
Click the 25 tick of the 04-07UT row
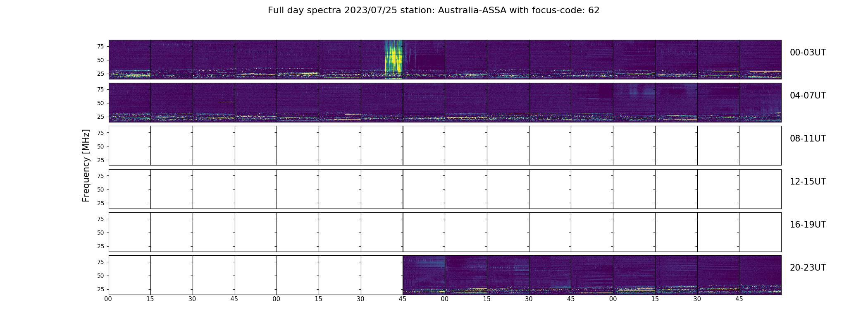(x=100, y=117)
